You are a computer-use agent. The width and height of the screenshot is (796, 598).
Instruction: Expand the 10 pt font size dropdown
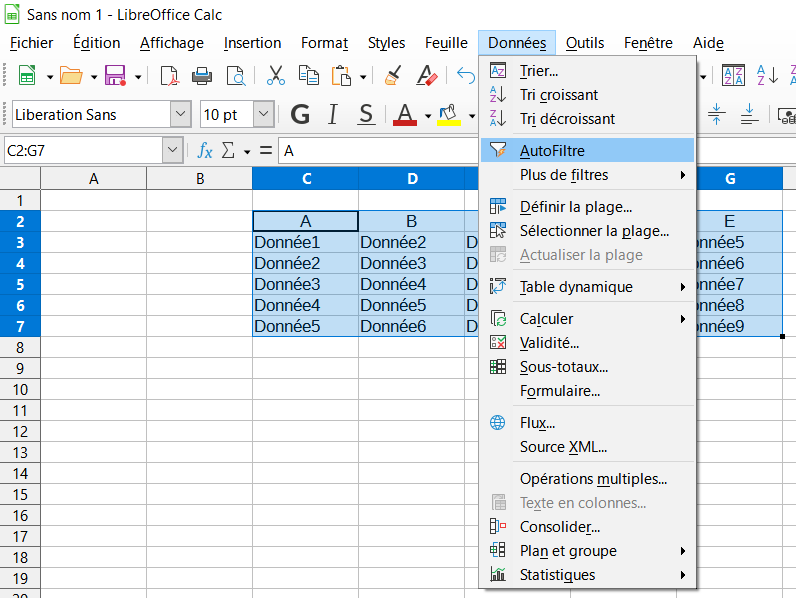263,114
